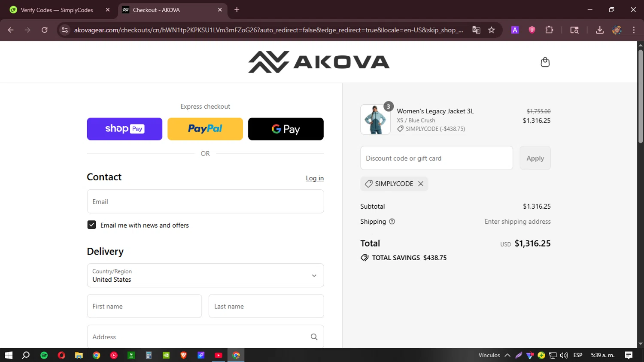Image resolution: width=644 pixels, height=362 pixels.
Task: Close the Verify Codes SimplyCodes tab
Action: coord(107,10)
